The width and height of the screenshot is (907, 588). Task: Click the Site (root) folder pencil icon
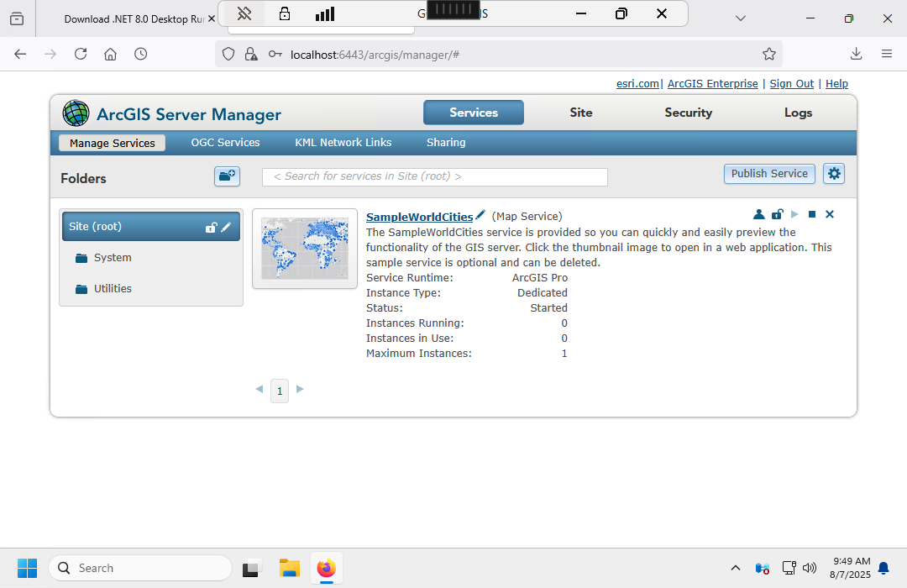click(226, 227)
